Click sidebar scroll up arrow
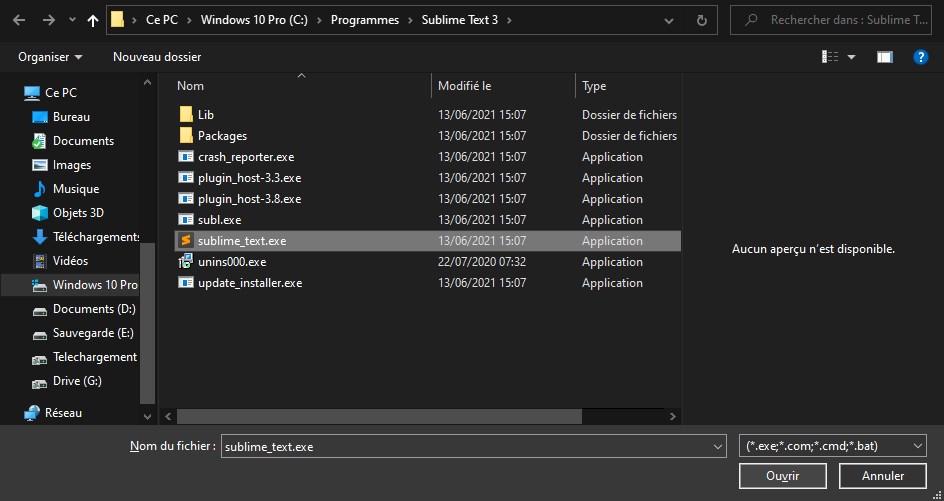Screen dimensions: 944x501 click(148, 82)
